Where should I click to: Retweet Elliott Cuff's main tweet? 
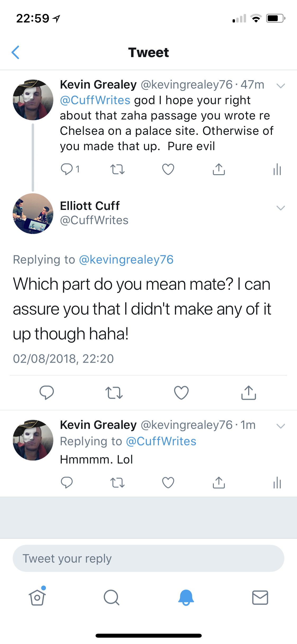click(114, 393)
